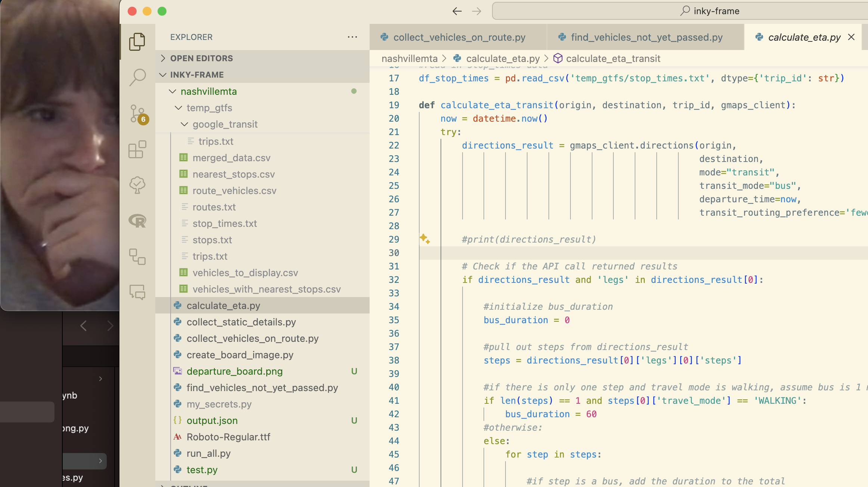Image resolution: width=868 pixels, height=487 pixels.
Task: Open my_secrets.py file
Action: (x=262, y=404)
